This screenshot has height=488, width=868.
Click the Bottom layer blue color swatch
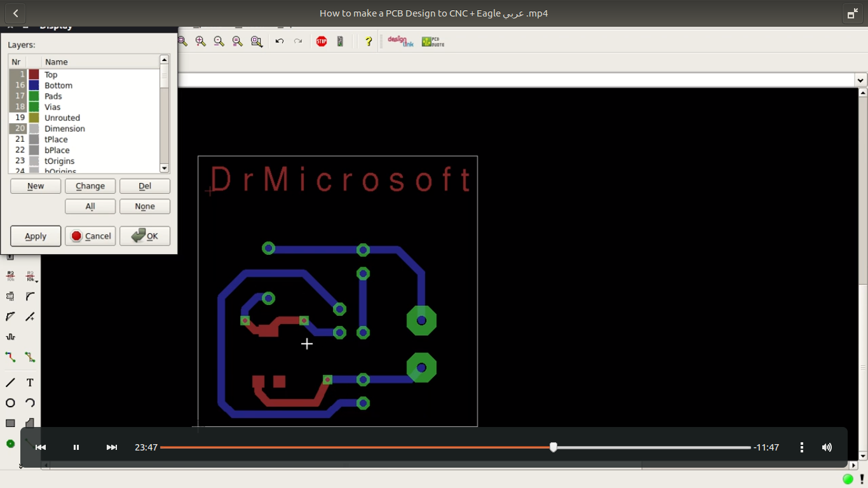tap(34, 85)
